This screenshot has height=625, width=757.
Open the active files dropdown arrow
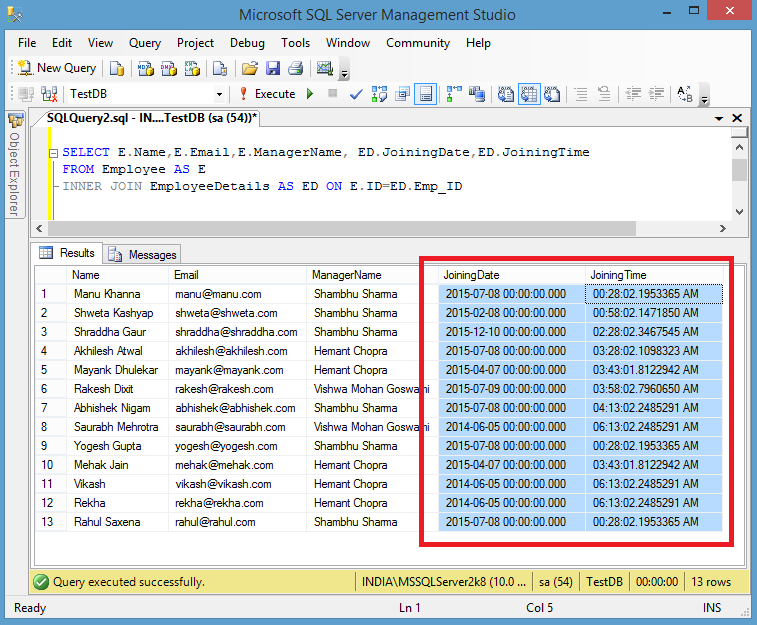point(721,118)
